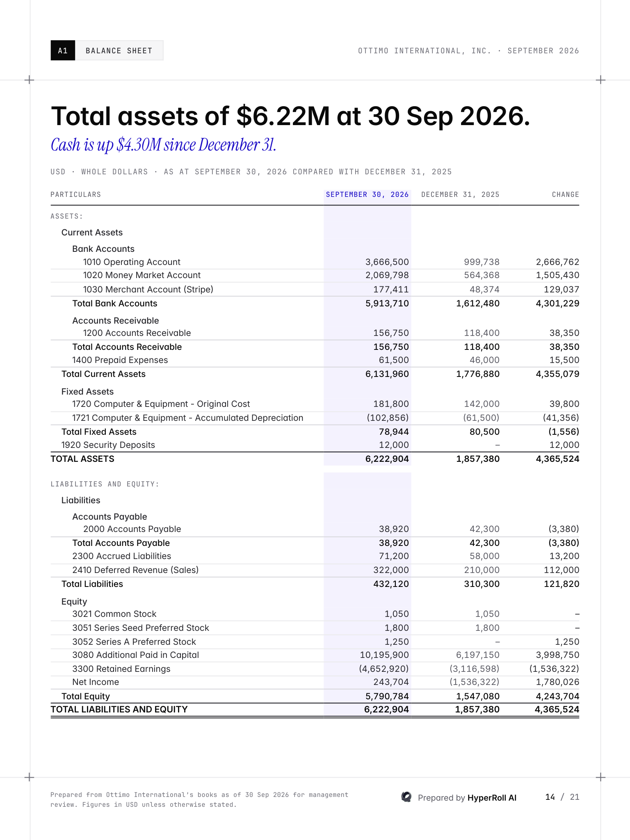The image size is (630, 840).
Task: Select the 1200 Accounts Receivable row label
Action: click(137, 333)
